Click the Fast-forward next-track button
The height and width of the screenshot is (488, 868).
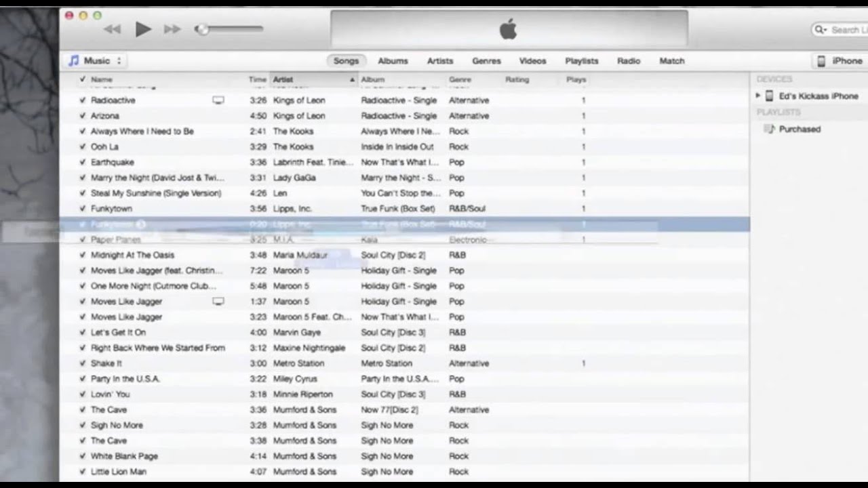pos(172,29)
